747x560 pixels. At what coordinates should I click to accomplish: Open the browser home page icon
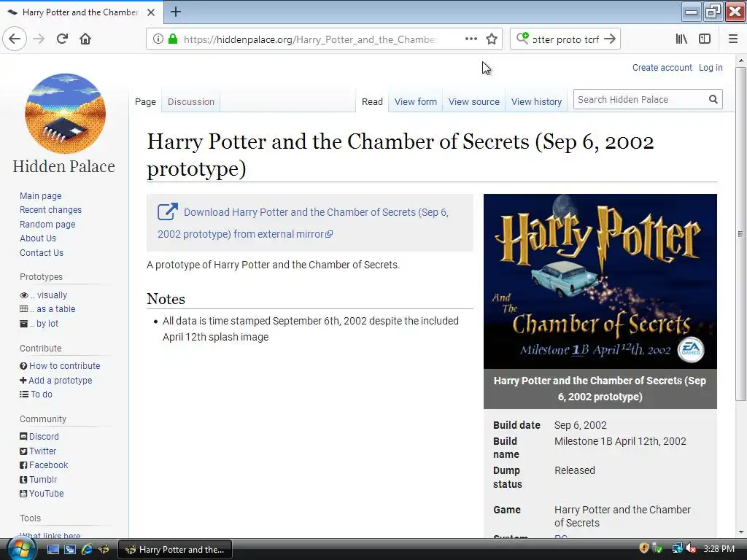pyautogui.click(x=85, y=39)
